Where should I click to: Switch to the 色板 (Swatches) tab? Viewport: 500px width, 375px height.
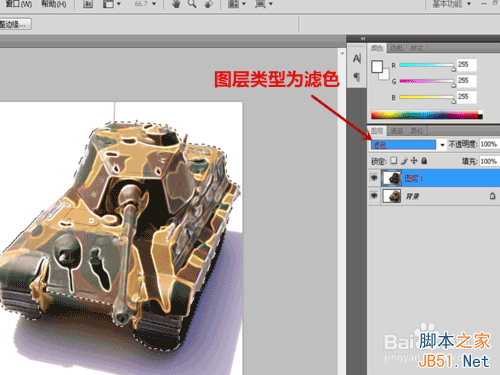coord(397,48)
